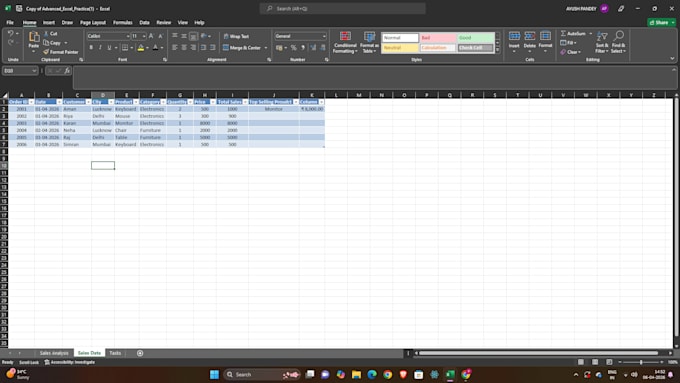Click the yellow Fill Color swatch
680x383 pixels.
pyautogui.click(x=141, y=48)
